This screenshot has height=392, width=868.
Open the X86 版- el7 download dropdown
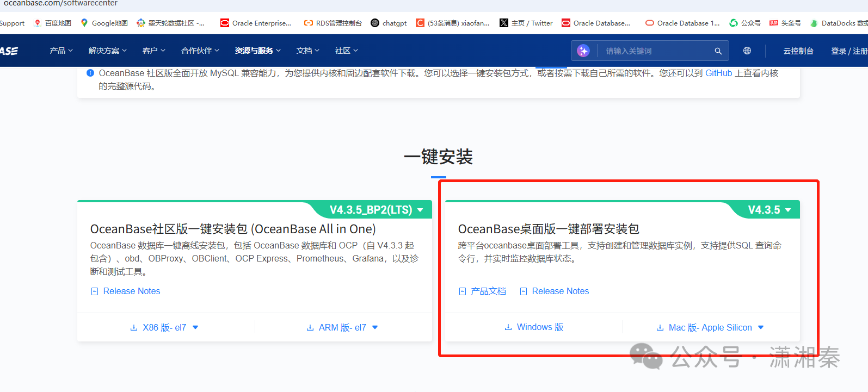[x=164, y=327]
